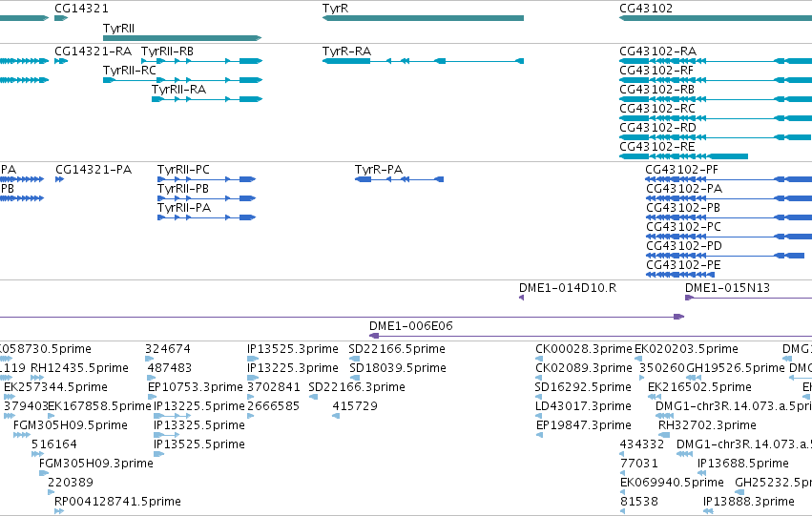This screenshot has height=516, width=812.
Task: Select the TyrRII-PB protein feature
Action: (x=207, y=198)
